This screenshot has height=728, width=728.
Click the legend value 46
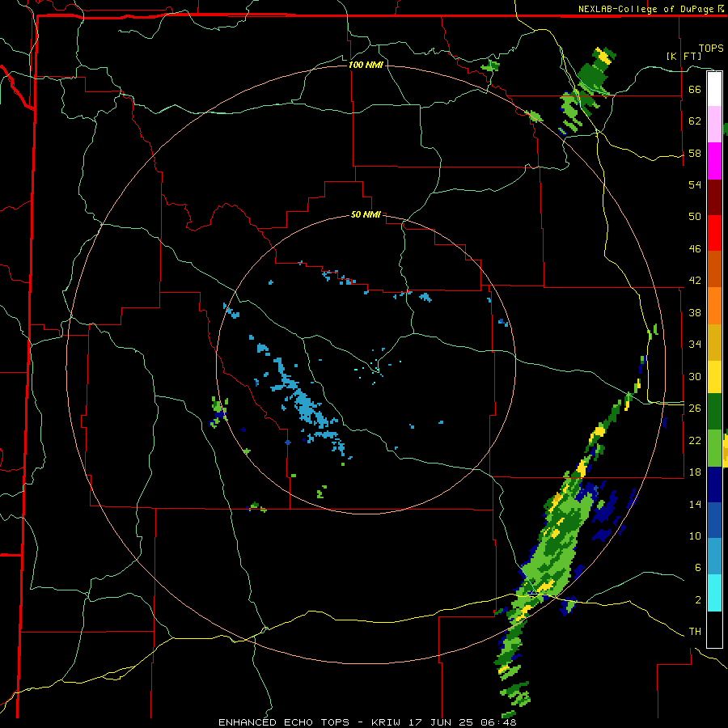tap(695, 248)
